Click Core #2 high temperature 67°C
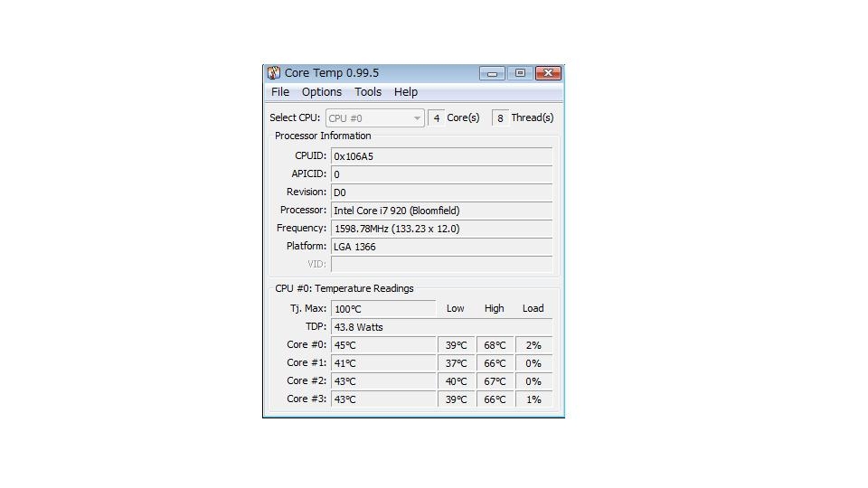The image size is (868, 488). tap(495, 381)
